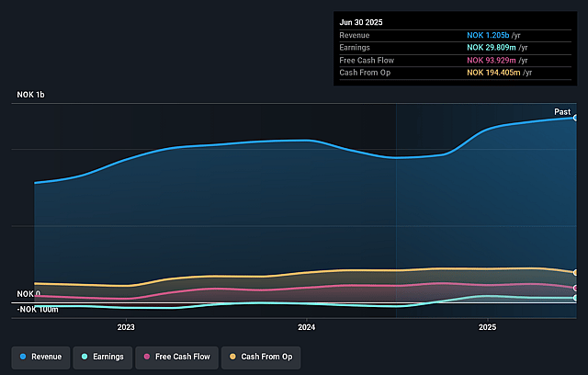Screen dimensions: 588x375
Task: Toggle the Earnings series in the legend
Action: tap(104, 356)
